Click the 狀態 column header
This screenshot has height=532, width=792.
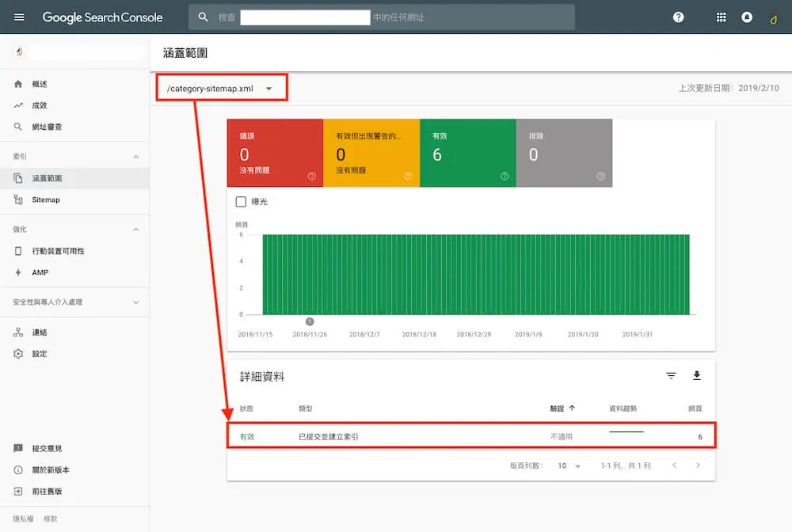(x=246, y=408)
